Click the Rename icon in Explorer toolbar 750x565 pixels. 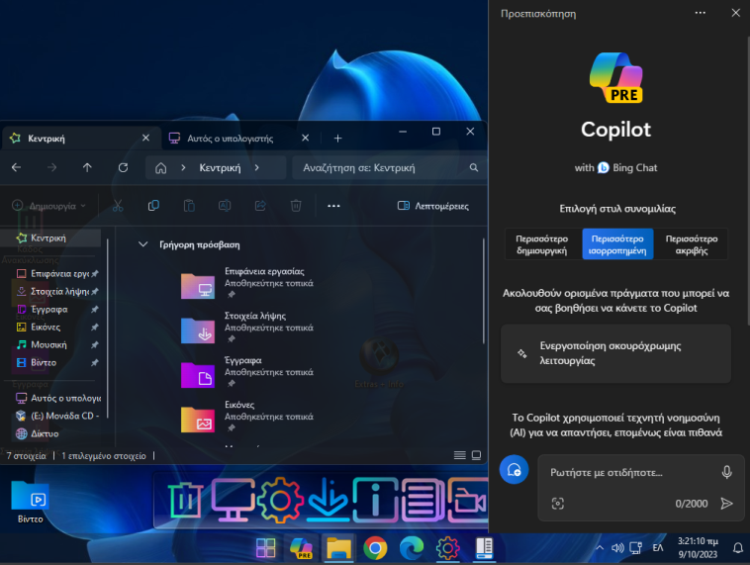pos(225,206)
